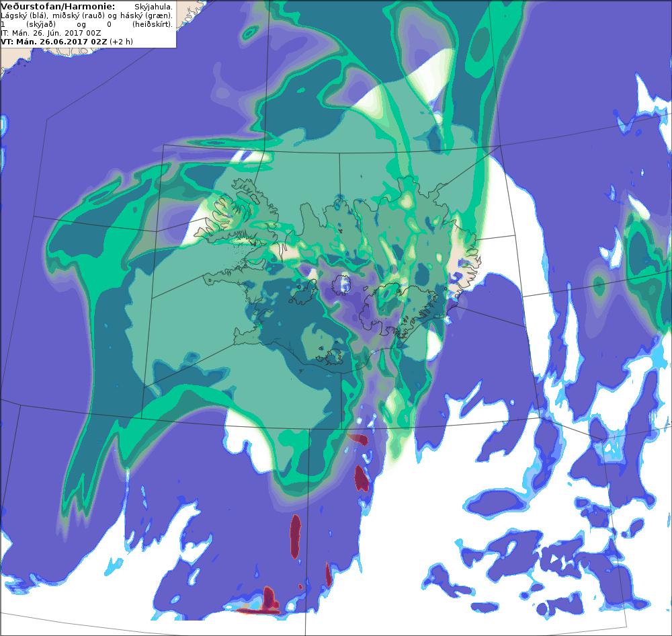The height and width of the screenshot is (636, 672).
Task: Click the "IT: Mán. 26. Jún. 2017 00Z" line
Action: (x=51, y=33)
